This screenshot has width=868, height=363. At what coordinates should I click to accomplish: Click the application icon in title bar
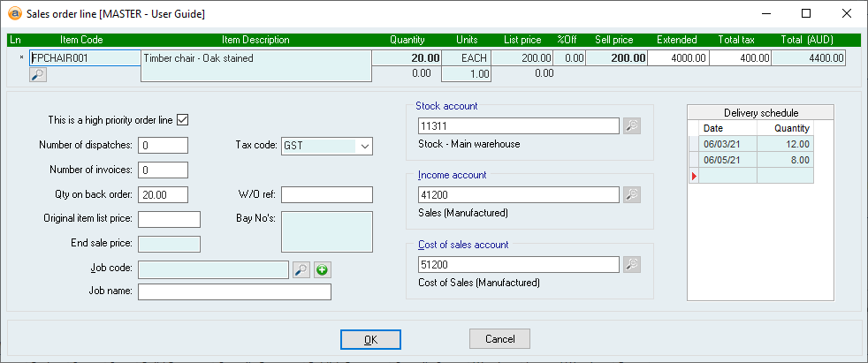[x=14, y=13]
